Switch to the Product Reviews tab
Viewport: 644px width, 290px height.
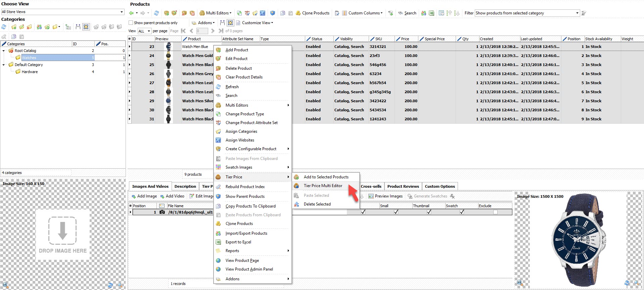pyautogui.click(x=403, y=186)
